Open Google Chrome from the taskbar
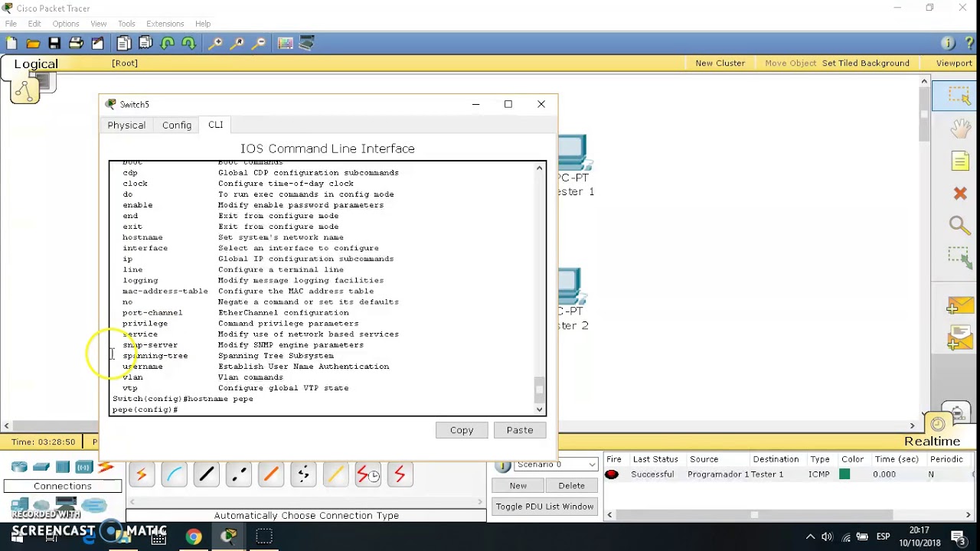This screenshot has height=551, width=980. (194, 536)
